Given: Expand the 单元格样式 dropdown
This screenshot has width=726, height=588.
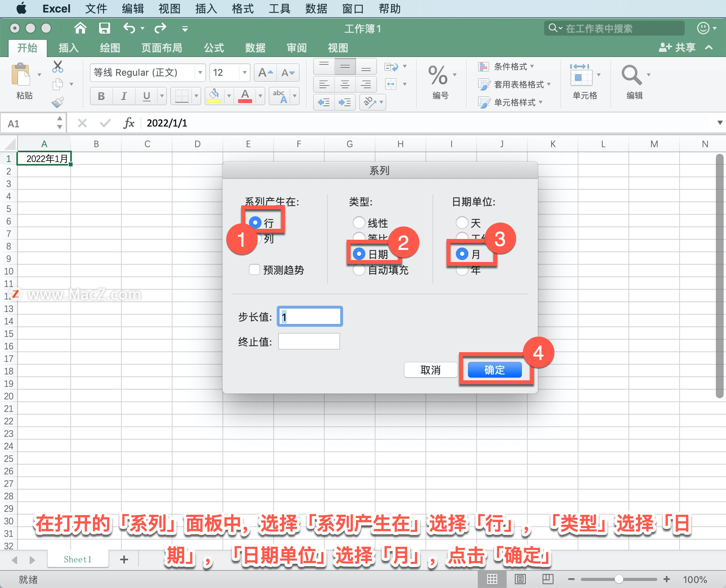Looking at the screenshot, I should tap(541, 102).
